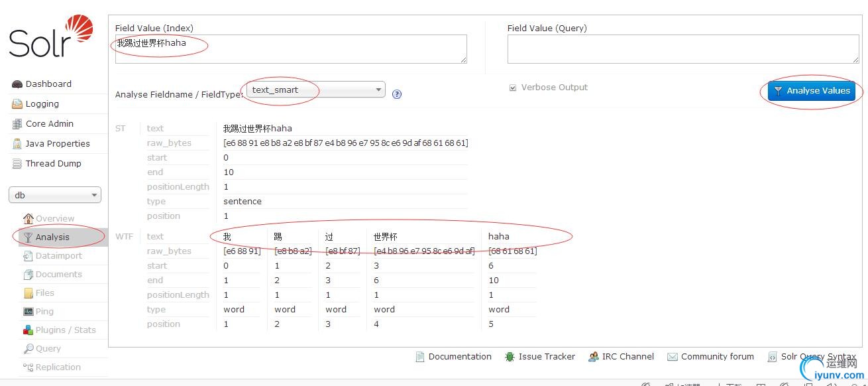This screenshot has width=868, height=386.
Task: Open Thread Dump icon entry
Action: (x=17, y=164)
